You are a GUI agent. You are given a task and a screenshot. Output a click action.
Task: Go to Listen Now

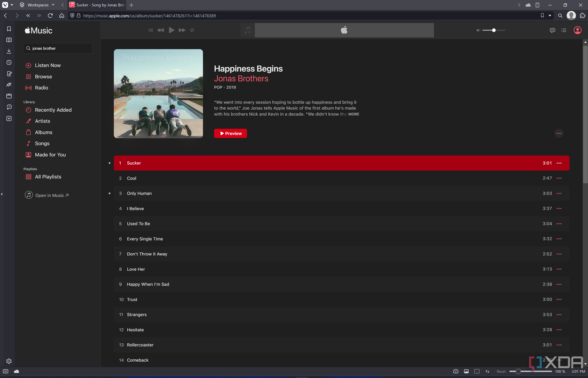(48, 65)
